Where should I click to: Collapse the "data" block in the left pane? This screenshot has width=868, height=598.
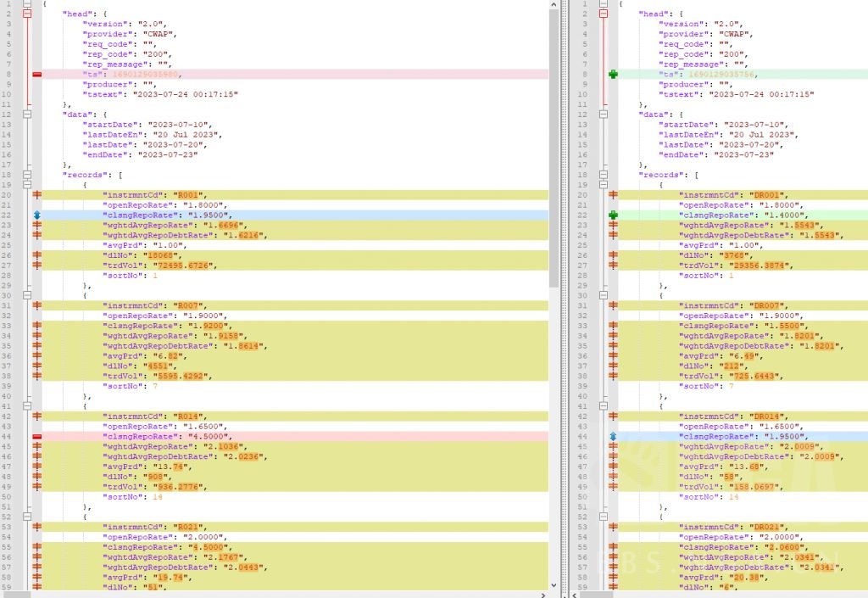(x=27, y=115)
